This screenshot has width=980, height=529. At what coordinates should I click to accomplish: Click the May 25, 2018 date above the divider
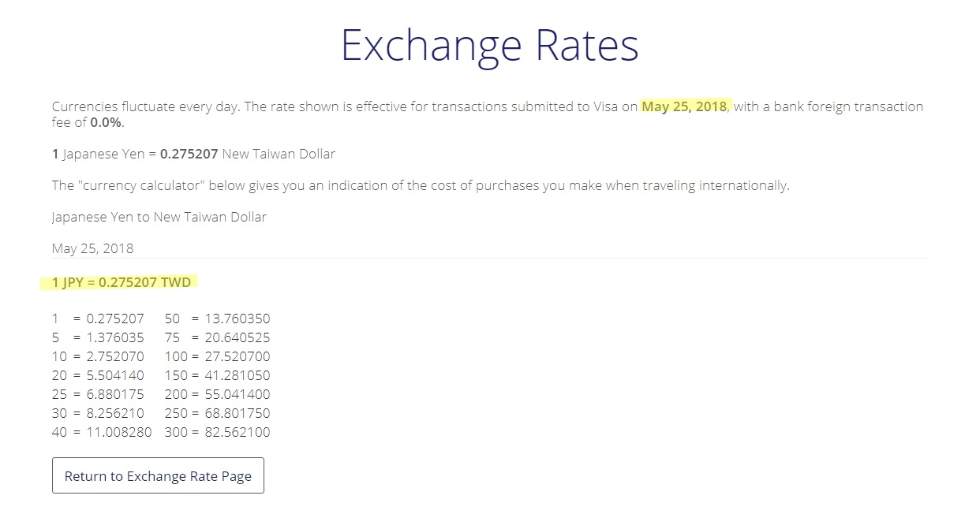(x=93, y=248)
